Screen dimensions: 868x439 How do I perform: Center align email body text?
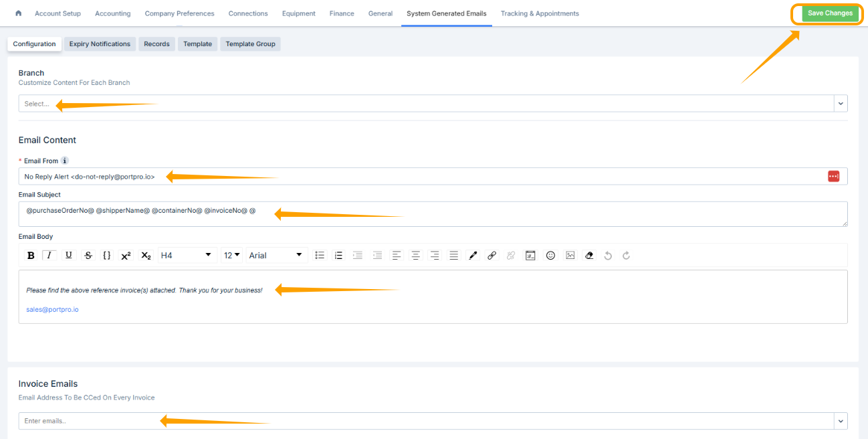416,256
